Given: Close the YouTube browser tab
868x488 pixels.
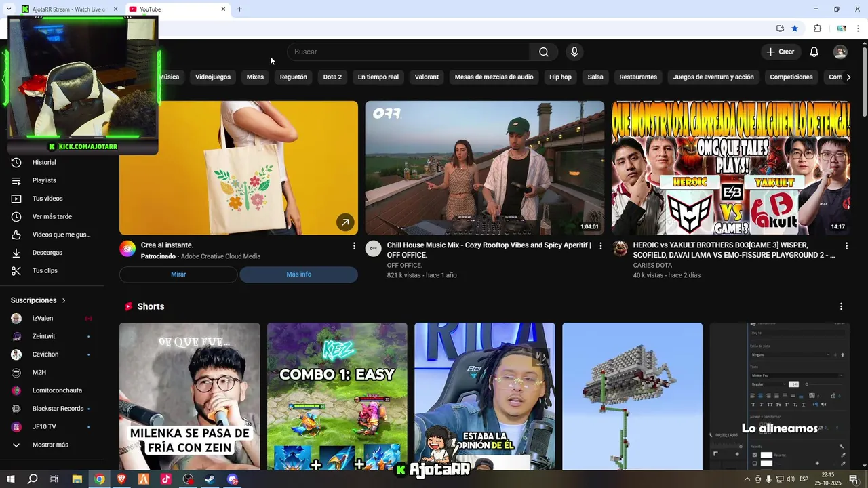Looking at the screenshot, I should pyautogui.click(x=223, y=9).
